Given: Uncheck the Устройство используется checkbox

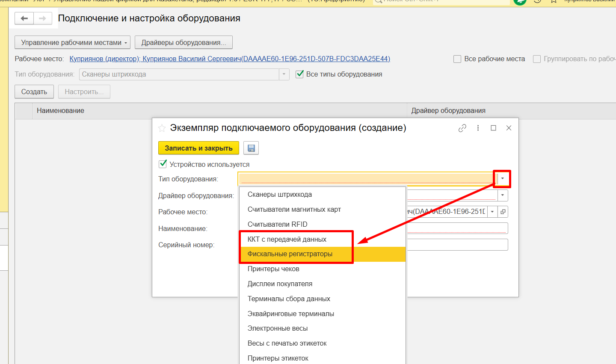Looking at the screenshot, I should 163,164.
